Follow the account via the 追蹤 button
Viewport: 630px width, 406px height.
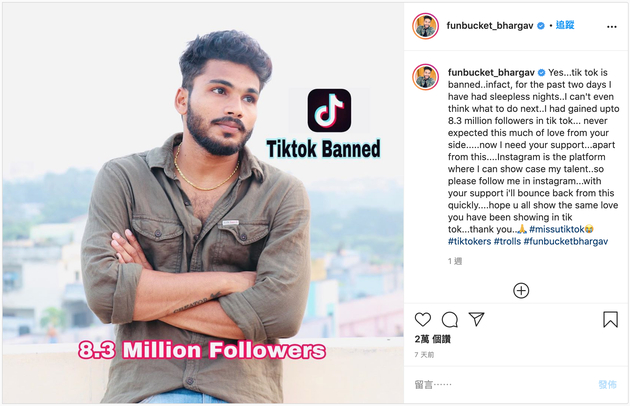565,26
